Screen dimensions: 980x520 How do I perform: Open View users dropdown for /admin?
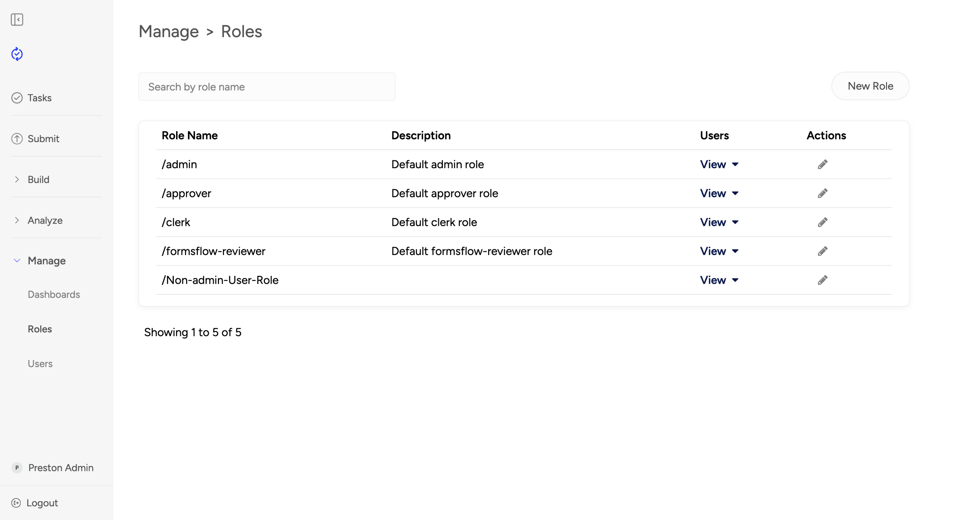click(719, 164)
